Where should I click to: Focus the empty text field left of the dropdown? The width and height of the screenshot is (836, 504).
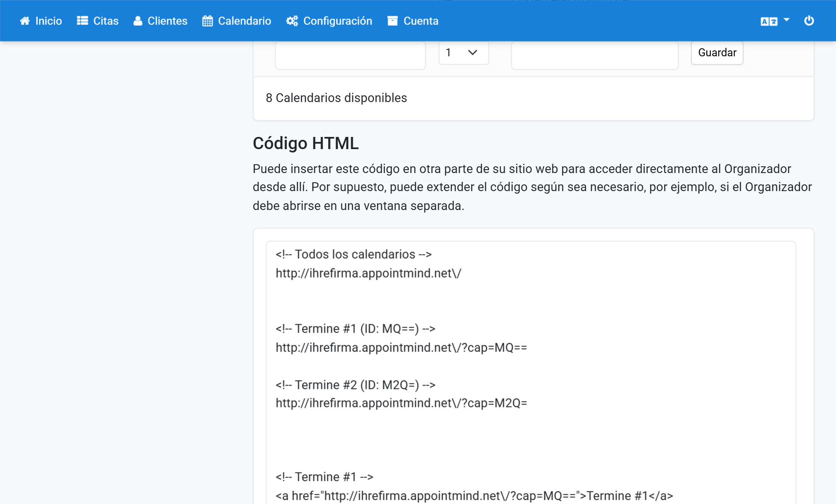pyautogui.click(x=350, y=55)
